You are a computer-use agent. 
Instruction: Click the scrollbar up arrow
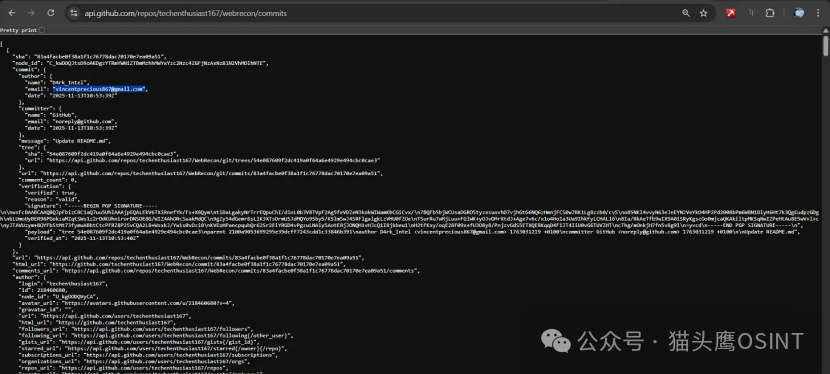coord(826,30)
